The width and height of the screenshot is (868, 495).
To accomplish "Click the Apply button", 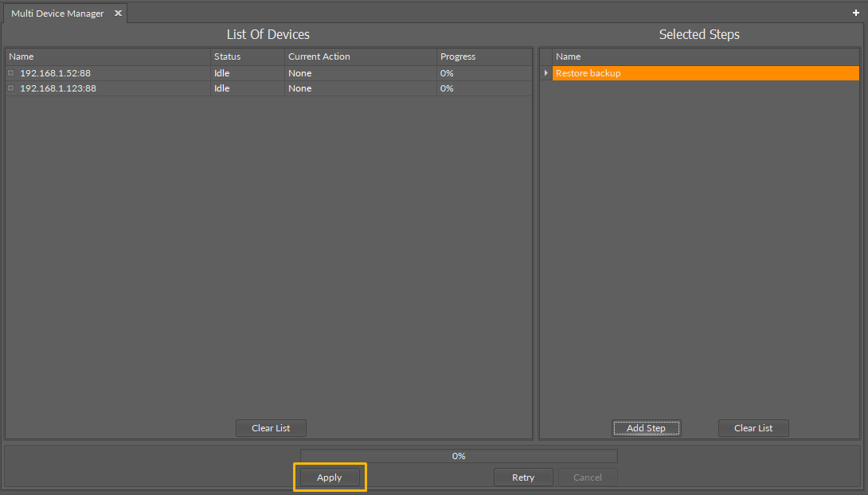I will point(330,477).
